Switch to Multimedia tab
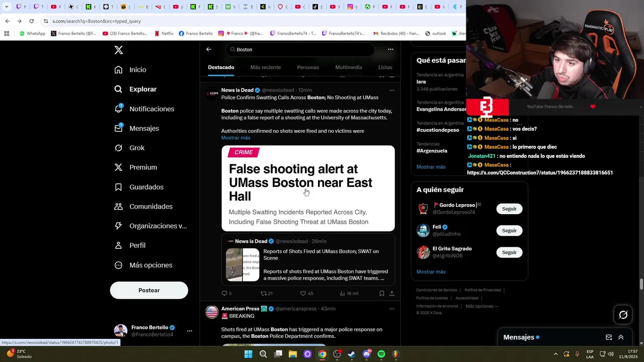This screenshot has width=644, height=362. click(349, 67)
